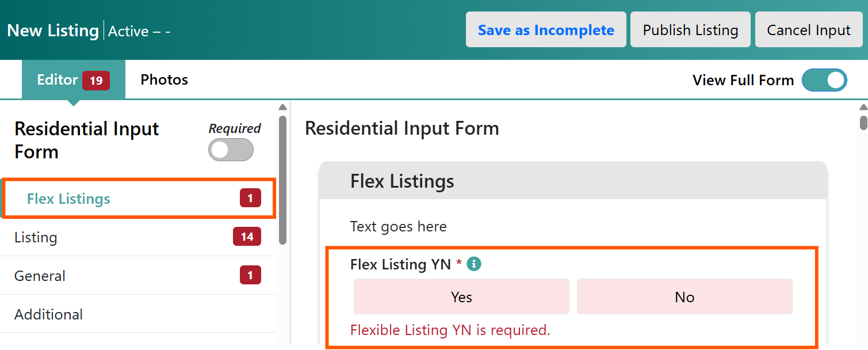
Task: Click Save as Incomplete
Action: point(546,30)
